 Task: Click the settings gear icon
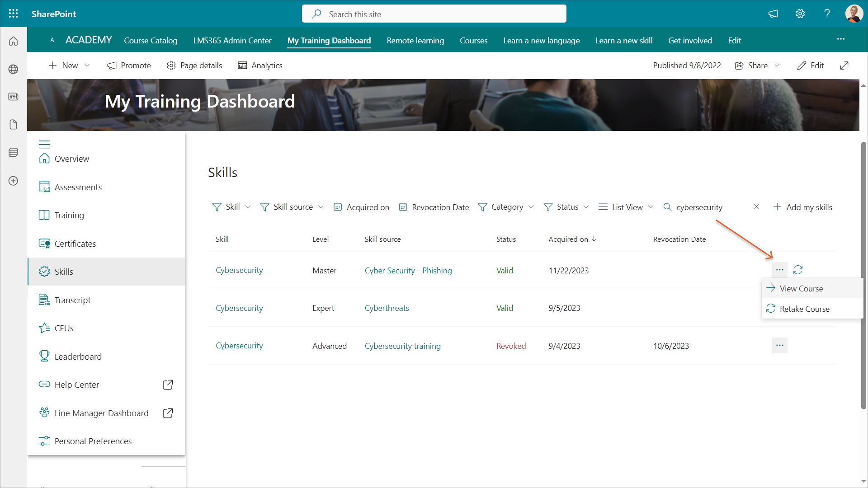click(x=800, y=14)
